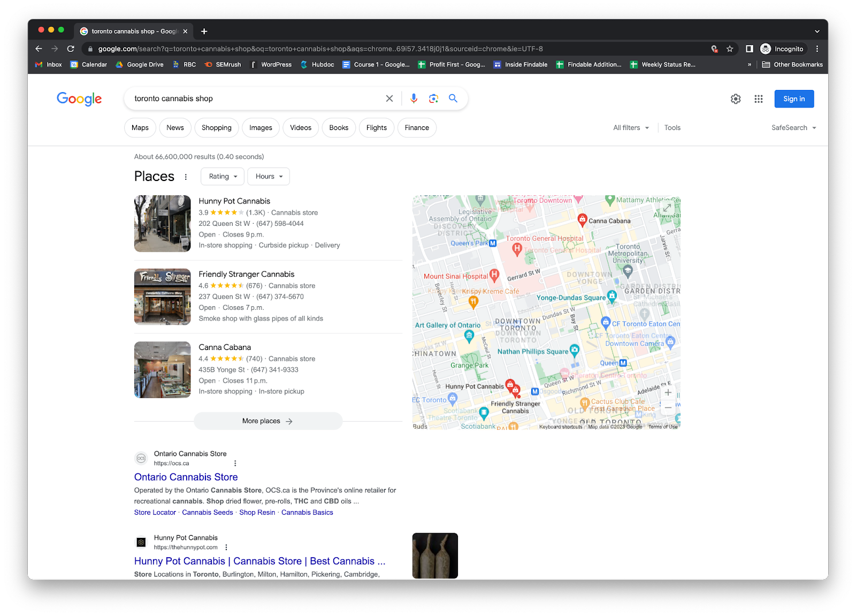Open the Google Drive bookmark
This screenshot has width=856, height=616.
[140, 65]
